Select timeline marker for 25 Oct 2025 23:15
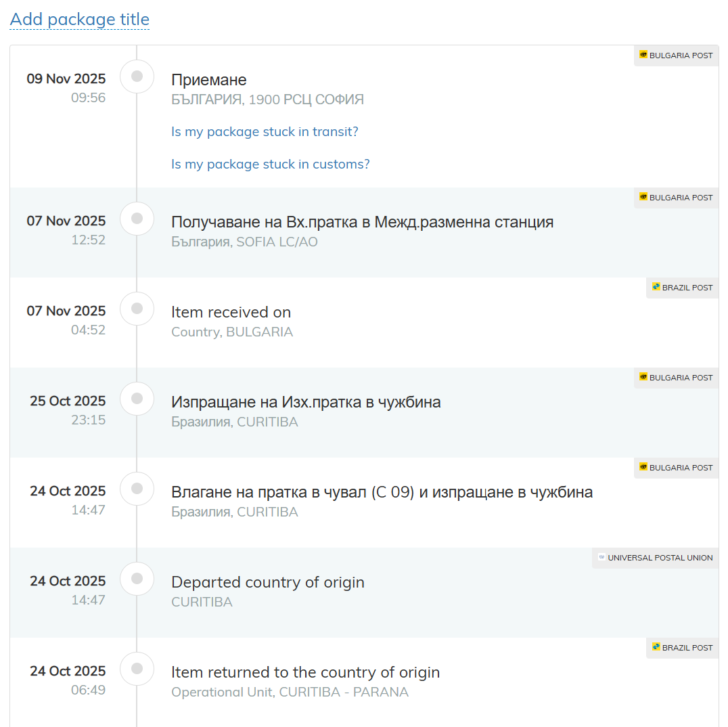 [137, 399]
